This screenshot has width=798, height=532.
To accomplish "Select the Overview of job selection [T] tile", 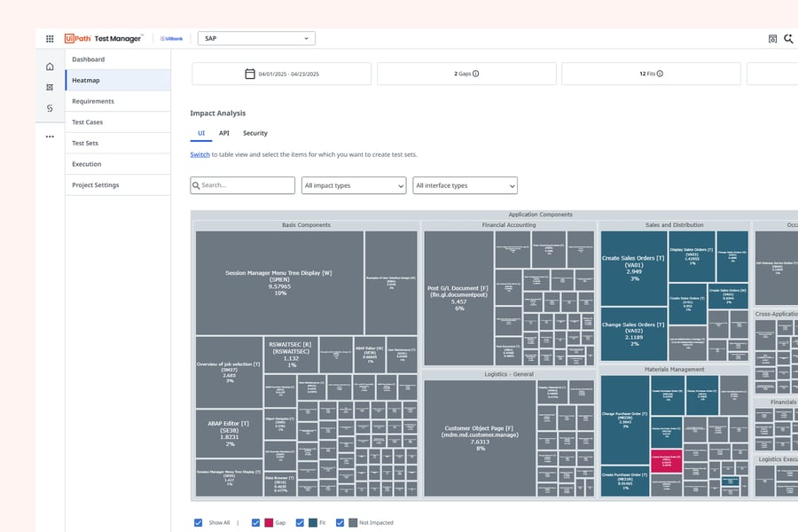I will click(x=229, y=372).
